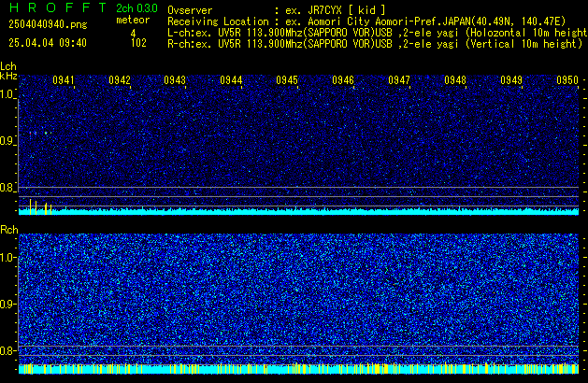588x383 pixels.
Task: Click the R-ch UV5R description line
Action: (375, 44)
